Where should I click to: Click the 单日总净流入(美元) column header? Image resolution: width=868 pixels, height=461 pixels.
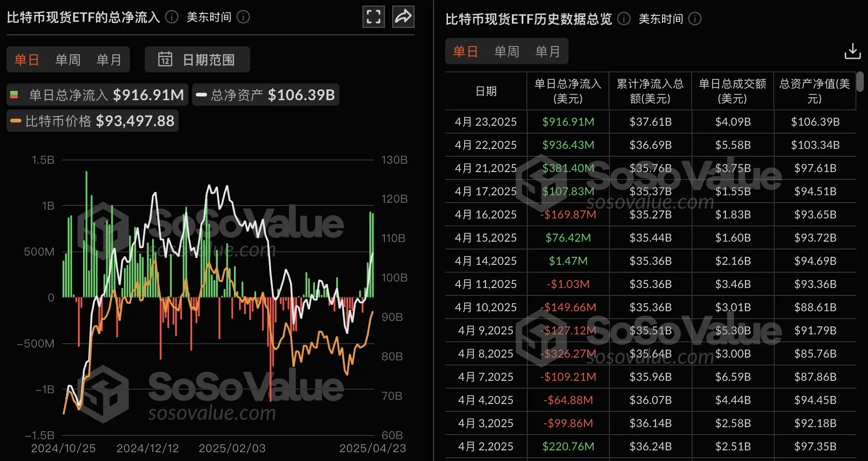tap(568, 91)
